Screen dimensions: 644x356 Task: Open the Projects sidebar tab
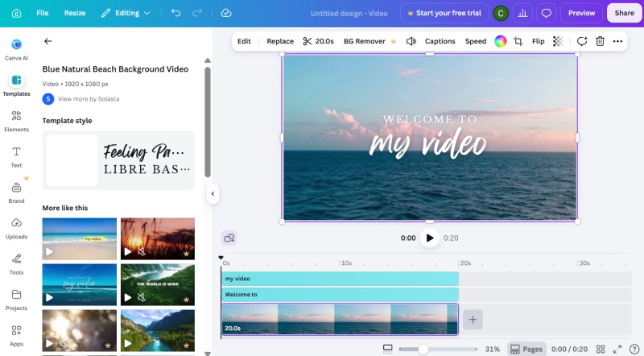coord(16,300)
